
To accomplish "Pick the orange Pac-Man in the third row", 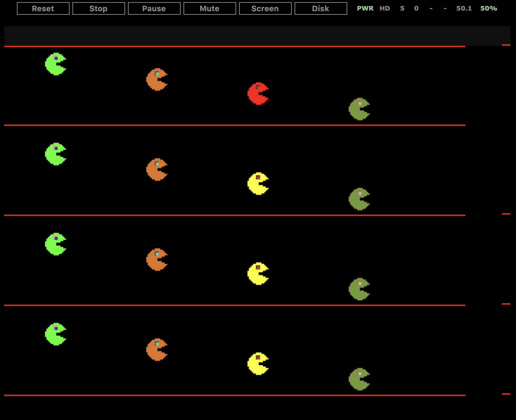I will [x=157, y=260].
